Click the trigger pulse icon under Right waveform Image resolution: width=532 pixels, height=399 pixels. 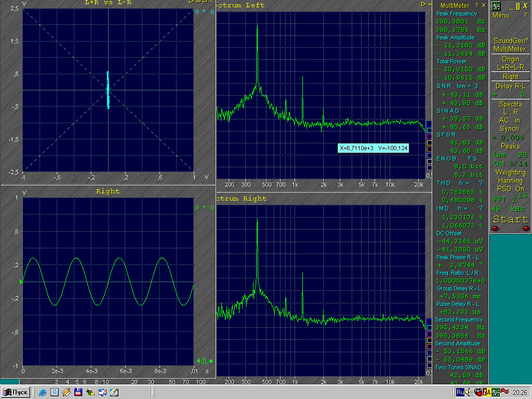point(205,361)
